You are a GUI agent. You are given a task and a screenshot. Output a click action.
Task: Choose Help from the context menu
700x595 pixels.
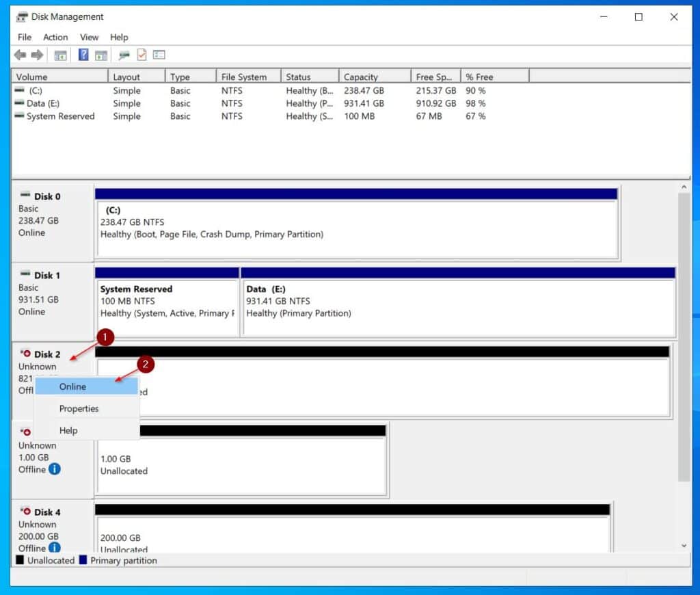click(87, 430)
